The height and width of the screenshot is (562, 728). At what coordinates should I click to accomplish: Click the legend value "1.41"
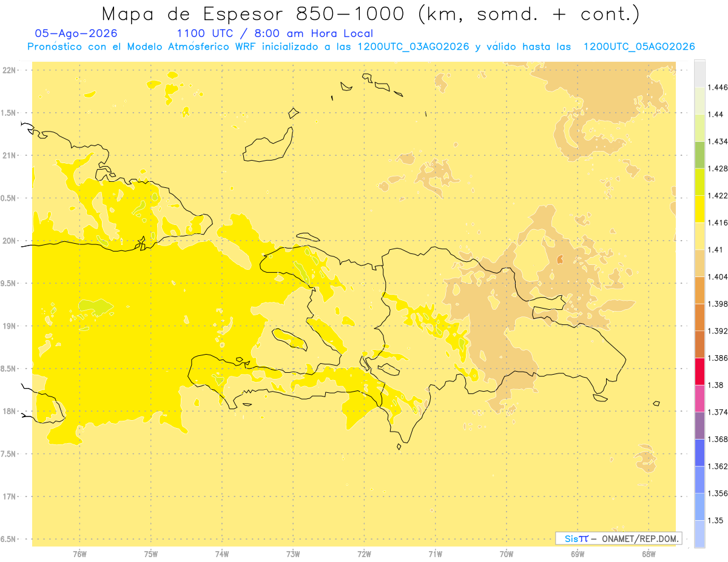coord(716,250)
